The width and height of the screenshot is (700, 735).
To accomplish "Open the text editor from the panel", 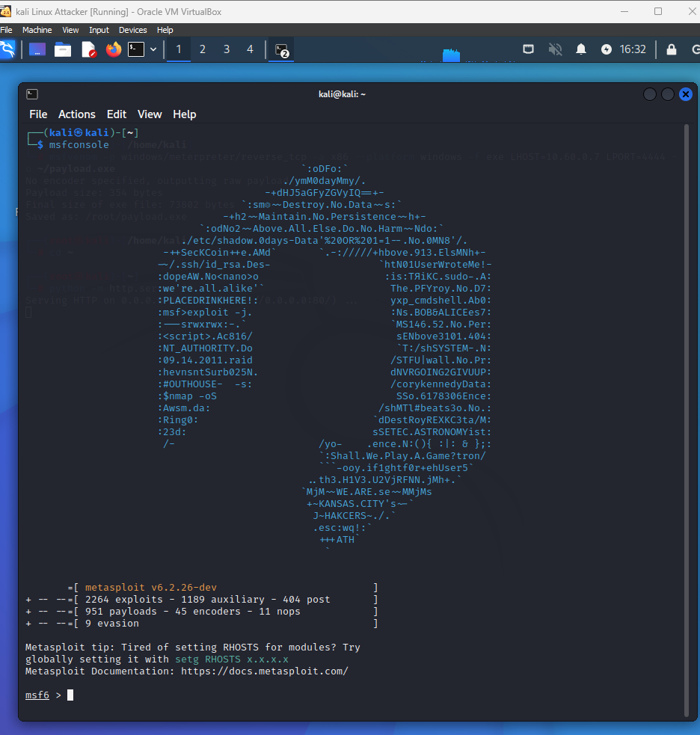I will tap(88, 49).
